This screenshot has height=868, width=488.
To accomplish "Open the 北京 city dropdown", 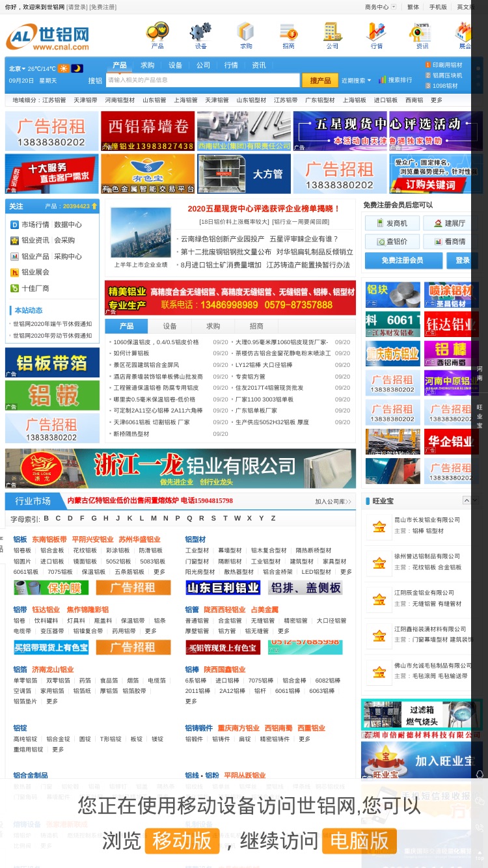I will coord(16,68).
